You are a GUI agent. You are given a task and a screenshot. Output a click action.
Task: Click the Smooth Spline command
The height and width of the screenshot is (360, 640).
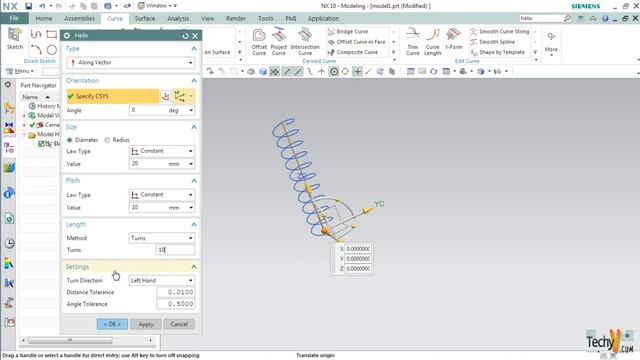click(x=492, y=42)
